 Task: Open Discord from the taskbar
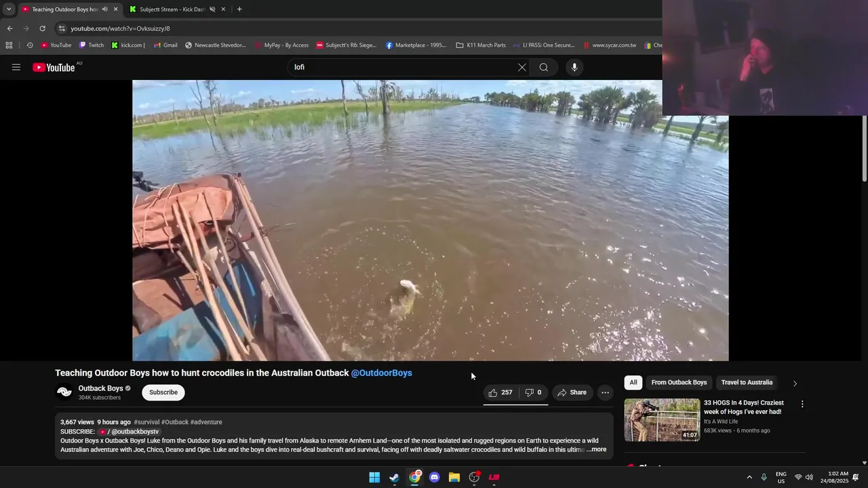coord(434,477)
